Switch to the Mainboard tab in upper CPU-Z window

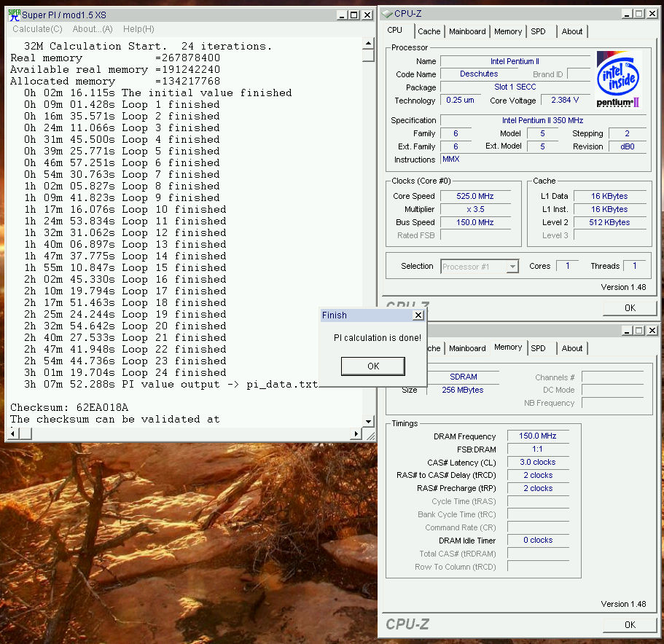(x=467, y=31)
